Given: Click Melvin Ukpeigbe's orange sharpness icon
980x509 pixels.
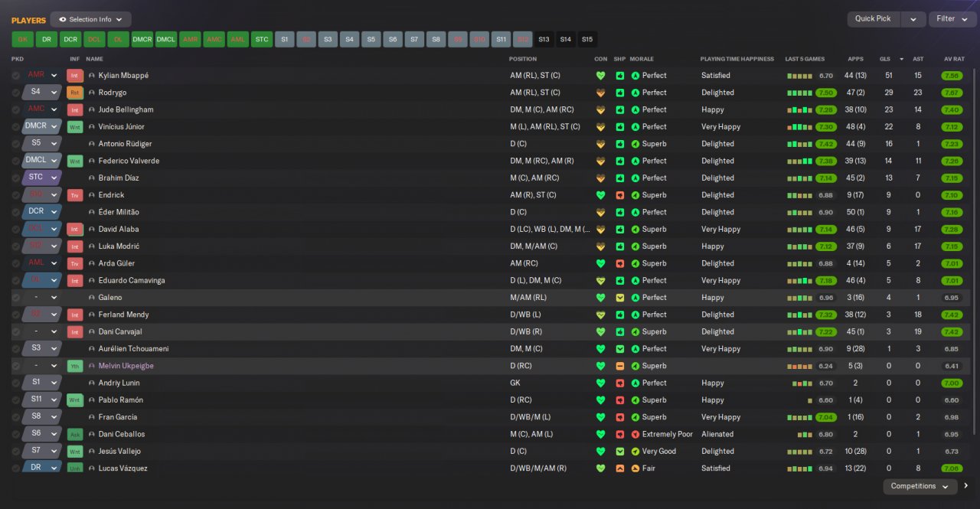Looking at the screenshot, I should click(x=620, y=366).
